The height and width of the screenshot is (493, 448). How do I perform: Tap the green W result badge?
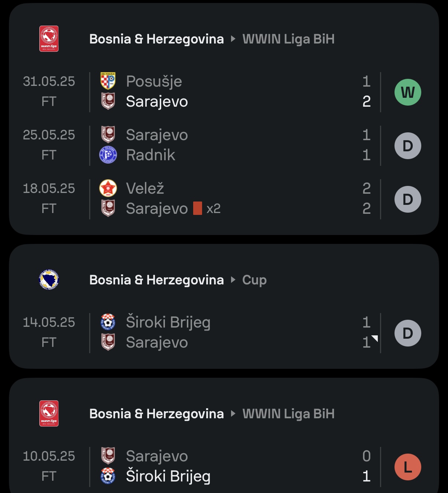pyautogui.click(x=408, y=92)
